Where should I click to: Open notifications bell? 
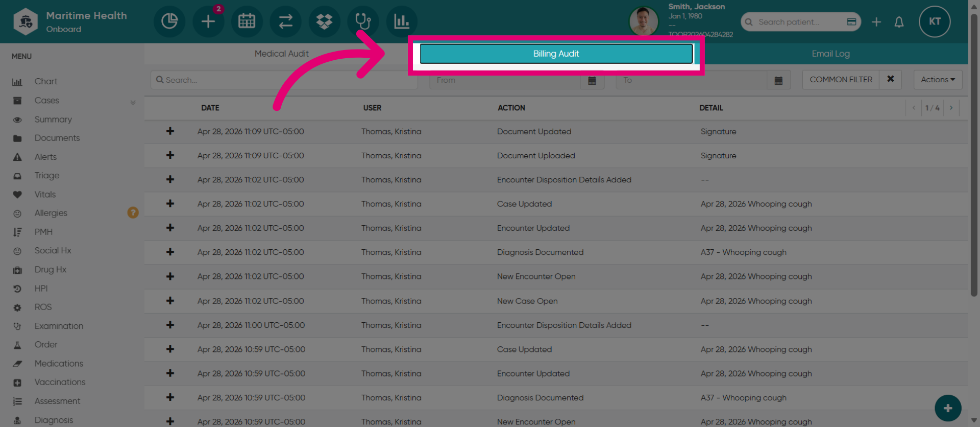click(x=899, y=22)
